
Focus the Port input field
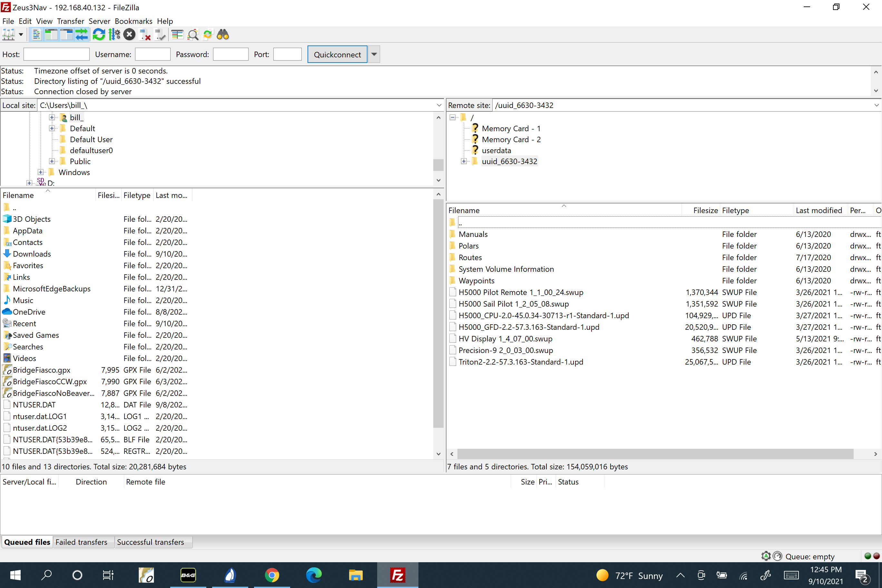pos(288,54)
